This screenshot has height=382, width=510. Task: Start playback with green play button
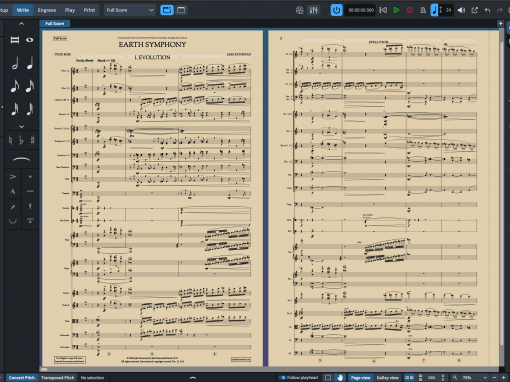[x=396, y=10]
